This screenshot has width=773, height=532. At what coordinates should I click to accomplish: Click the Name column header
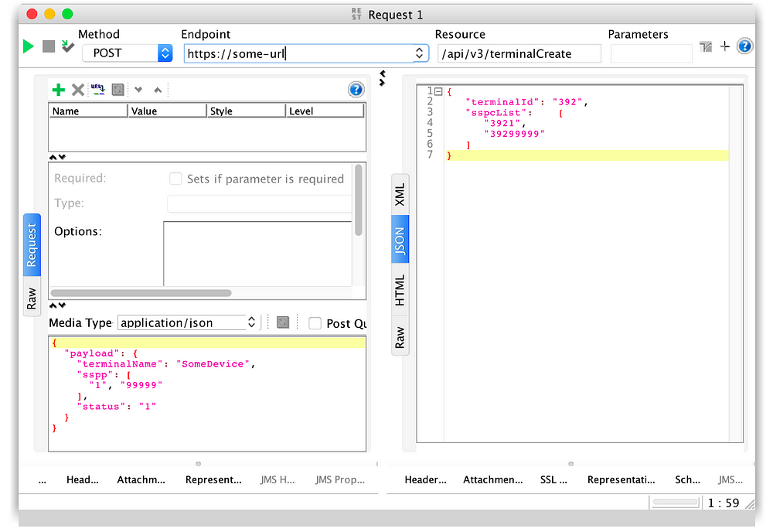(x=88, y=111)
